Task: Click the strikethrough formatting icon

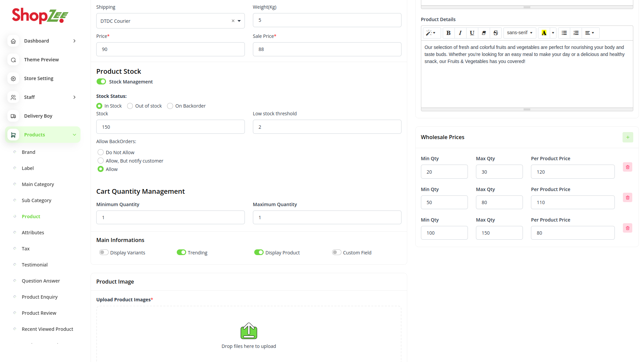Action: [x=495, y=33]
